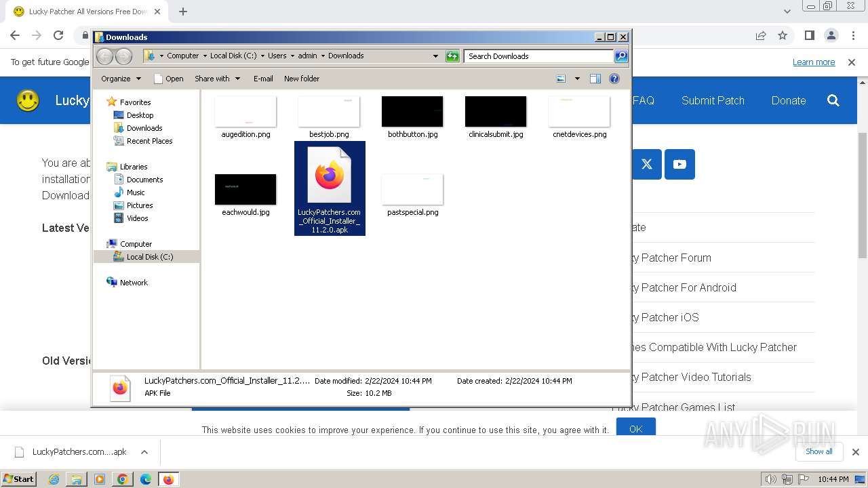Screen dimensions: 868x488
Task: Open the Organize dropdown menu
Action: [121, 79]
